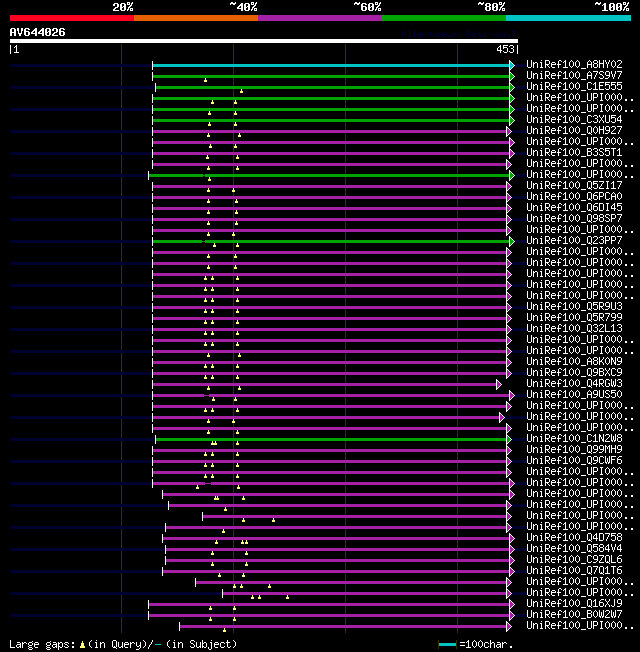Click the white start tick of the UniRef100_Q16XJ9 alignment
This screenshot has width=640, height=652.
[x=148, y=605]
